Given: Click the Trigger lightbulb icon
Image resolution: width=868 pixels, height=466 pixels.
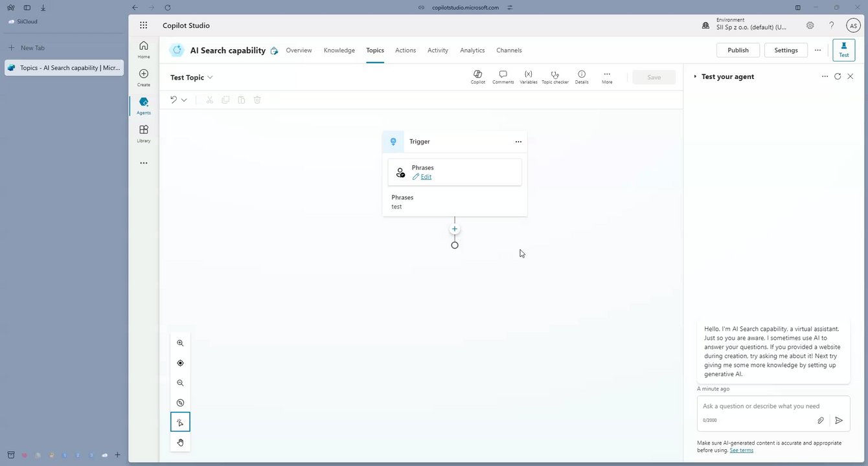Looking at the screenshot, I should tap(393, 142).
